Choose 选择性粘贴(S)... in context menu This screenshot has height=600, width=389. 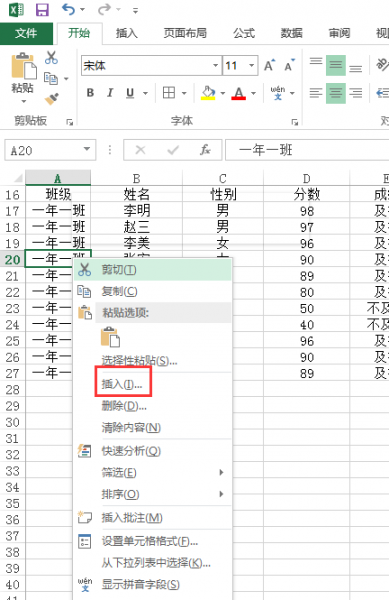[153, 360]
